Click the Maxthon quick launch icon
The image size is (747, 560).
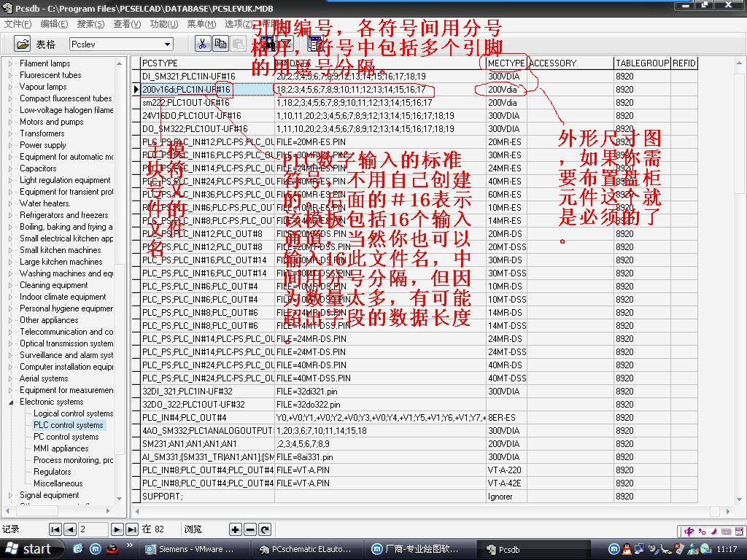pos(96,549)
